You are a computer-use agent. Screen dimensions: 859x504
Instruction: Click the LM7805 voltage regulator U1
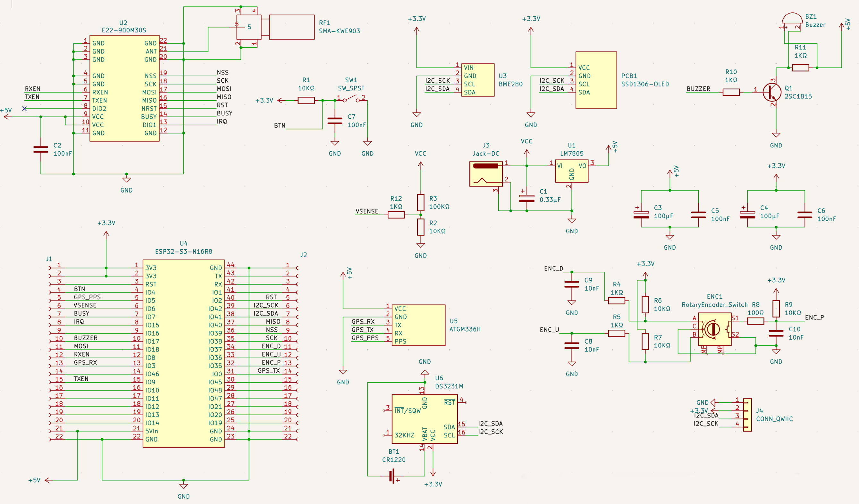click(x=572, y=171)
